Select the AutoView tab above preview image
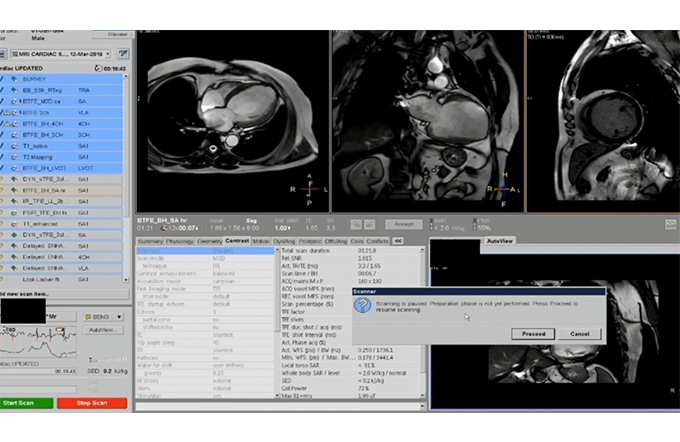 500,241
